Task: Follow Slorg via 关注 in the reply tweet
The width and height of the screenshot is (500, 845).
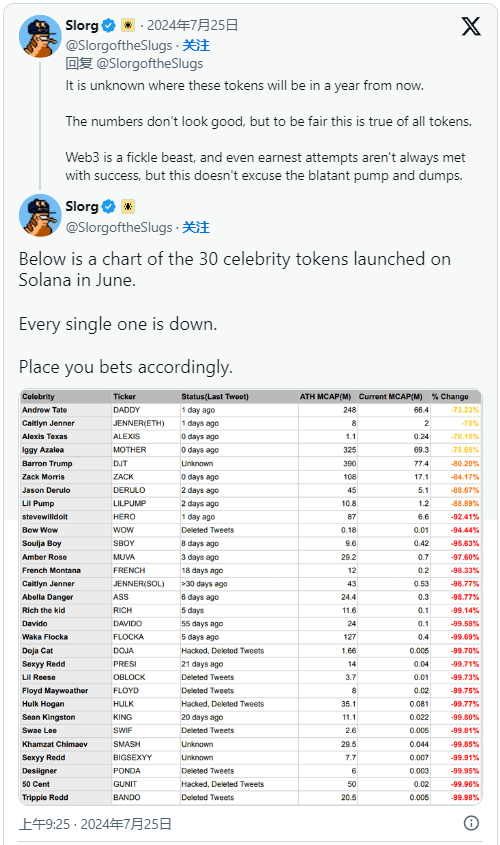Action: [196, 45]
